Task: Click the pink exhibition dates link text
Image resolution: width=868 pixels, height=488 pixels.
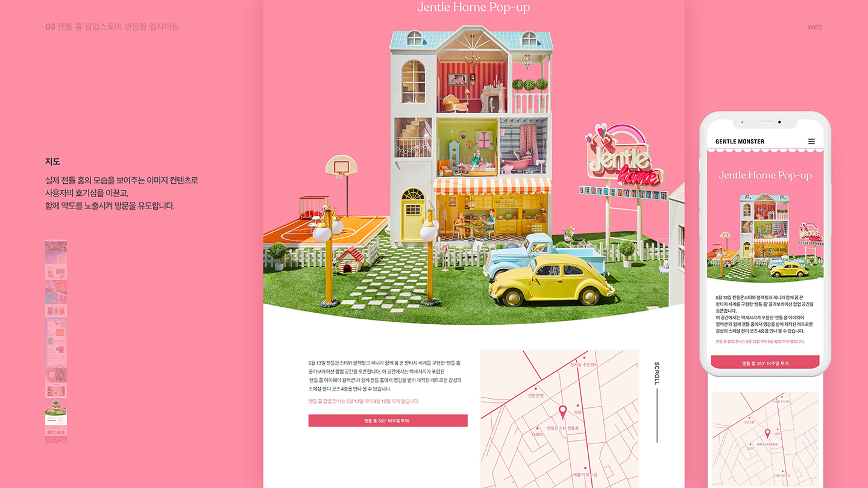Action: (363, 401)
